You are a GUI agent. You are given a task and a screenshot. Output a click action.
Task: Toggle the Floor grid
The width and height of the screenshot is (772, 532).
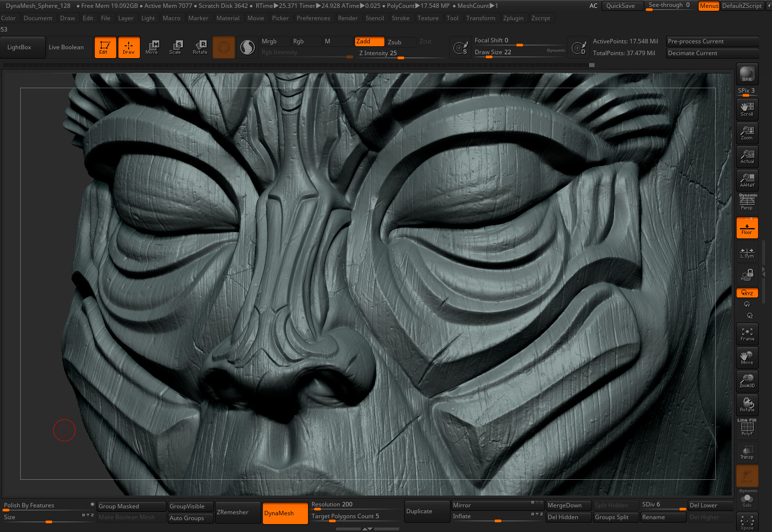(x=747, y=228)
